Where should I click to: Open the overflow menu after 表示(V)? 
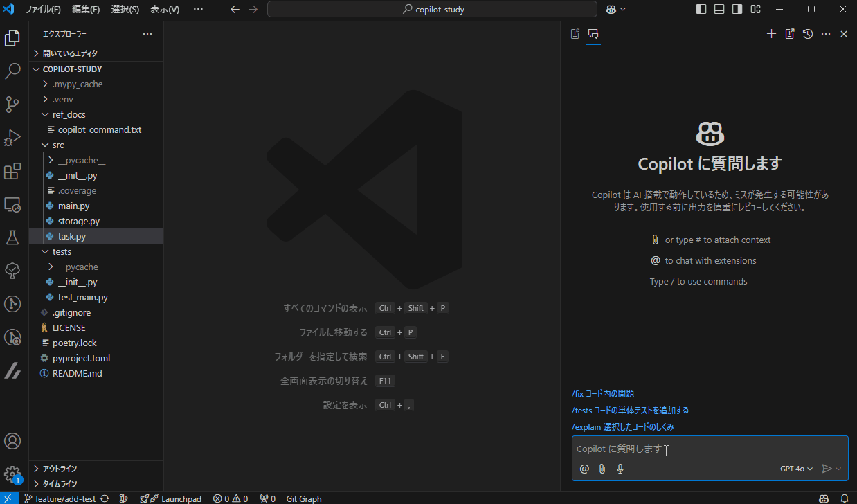[198, 10]
